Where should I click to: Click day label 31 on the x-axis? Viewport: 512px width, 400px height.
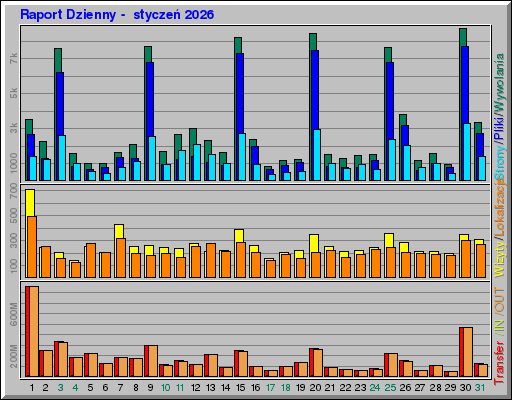[x=480, y=388]
